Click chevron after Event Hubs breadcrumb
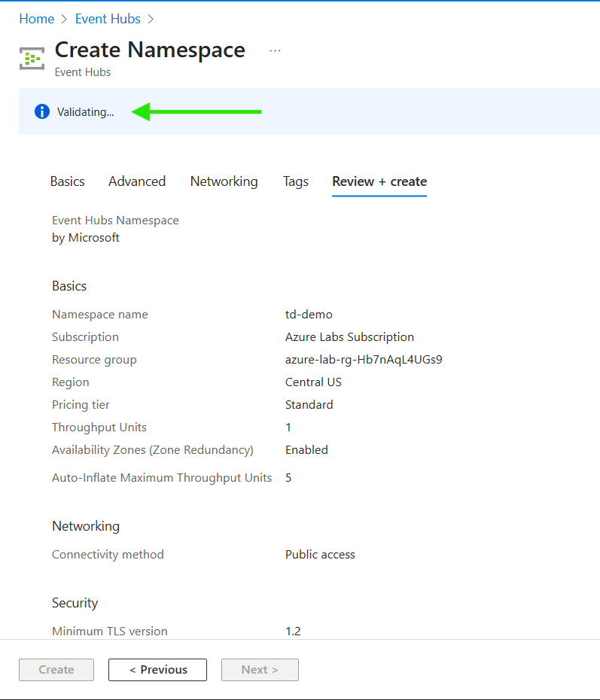Screen dimensions: 600x700 (151, 19)
